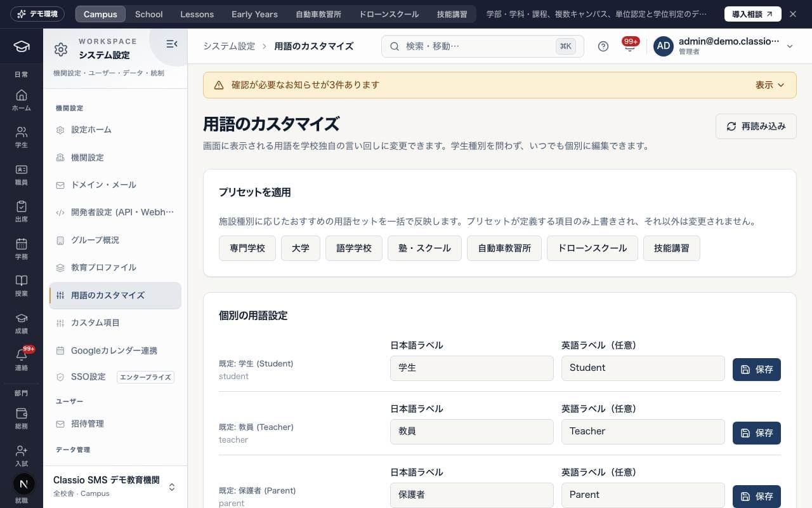The height and width of the screenshot is (508, 812).
Task: Apply the 大学 preset
Action: 301,248
